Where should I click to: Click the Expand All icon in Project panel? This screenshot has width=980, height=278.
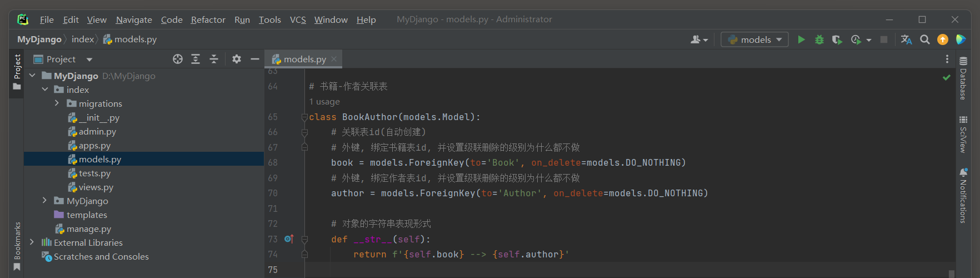click(x=196, y=59)
